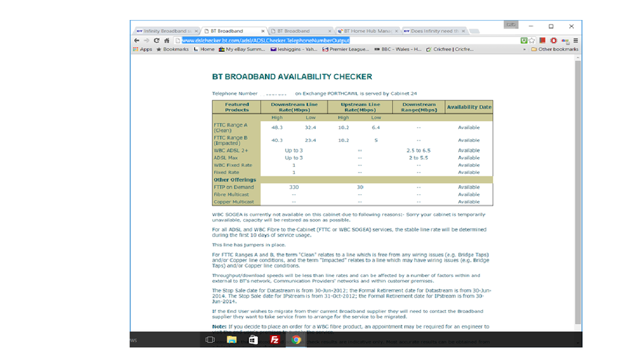Open the Cricfree bookmark

[x=450, y=49]
